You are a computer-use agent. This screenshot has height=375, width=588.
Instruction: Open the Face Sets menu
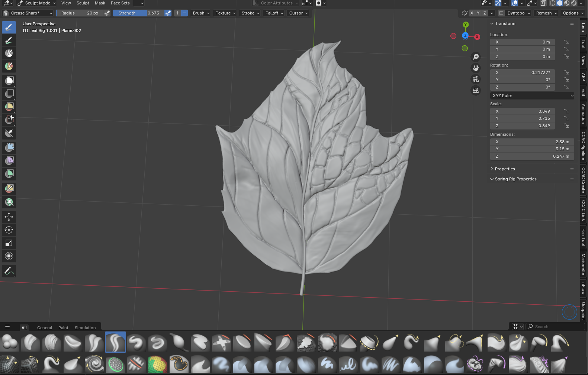click(120, 3)
